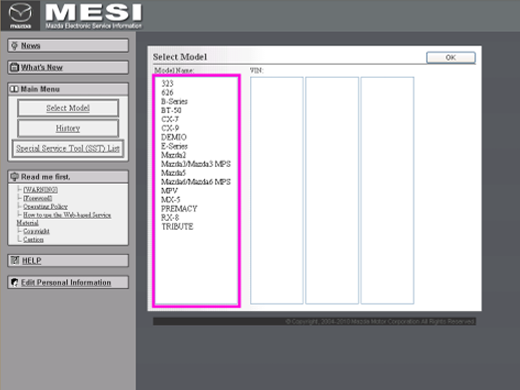Open the [WARNING] tree link
Screen dimensions: 520x390
[40, 190]
